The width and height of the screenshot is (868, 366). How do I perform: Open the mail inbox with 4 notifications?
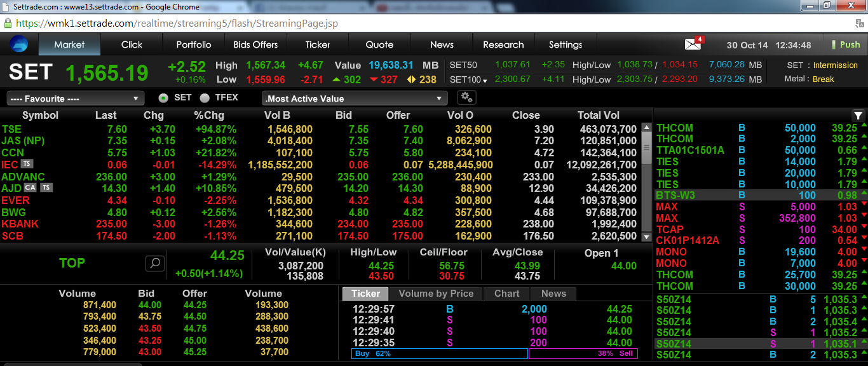(693, 44)
